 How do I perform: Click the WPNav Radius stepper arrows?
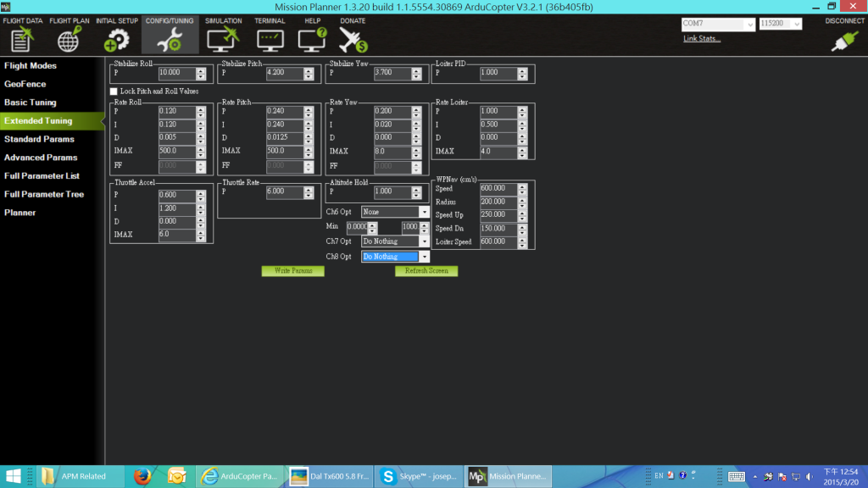(522, 202)
